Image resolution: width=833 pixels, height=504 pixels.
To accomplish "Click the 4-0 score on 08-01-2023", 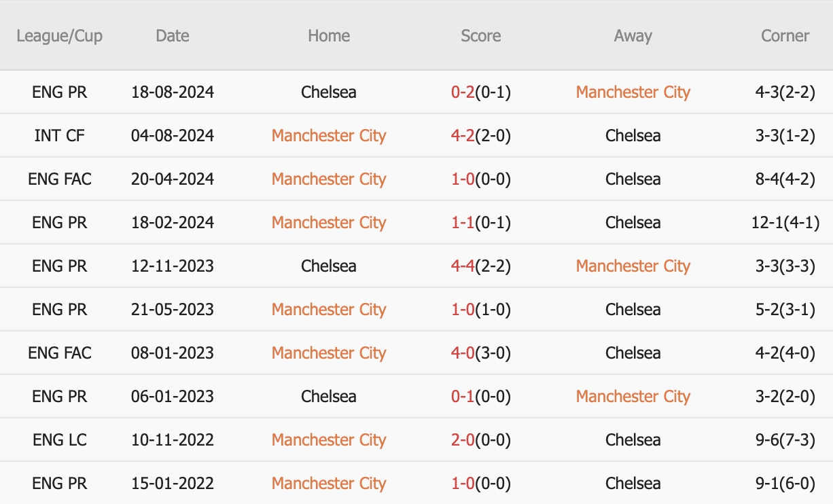I will coord(463,353).
